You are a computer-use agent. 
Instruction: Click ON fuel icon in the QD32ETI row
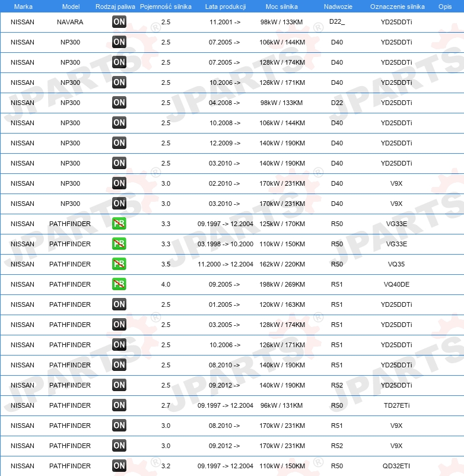click(x=119, y=466)
